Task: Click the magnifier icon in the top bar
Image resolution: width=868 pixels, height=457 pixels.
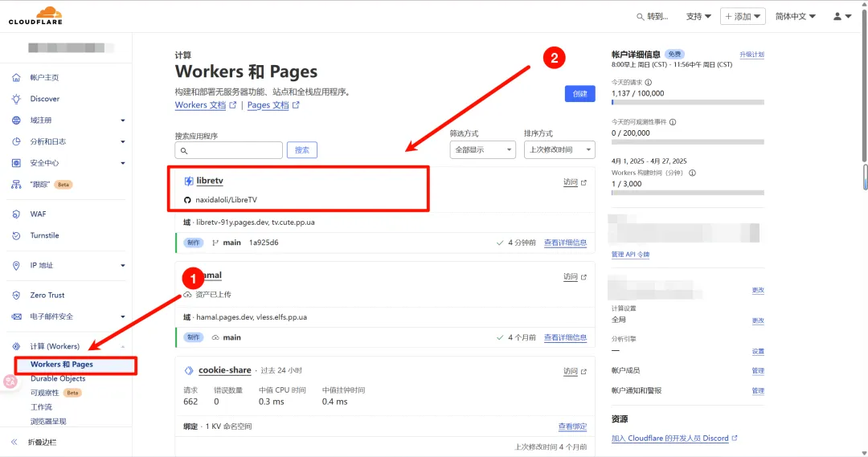Action: click(x=640, y=17)
